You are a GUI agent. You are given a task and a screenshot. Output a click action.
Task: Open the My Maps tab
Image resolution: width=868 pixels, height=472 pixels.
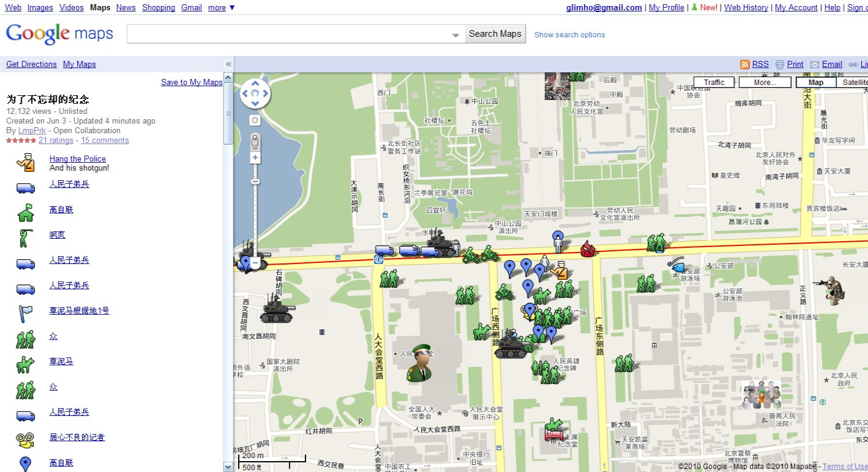(79, 65)
